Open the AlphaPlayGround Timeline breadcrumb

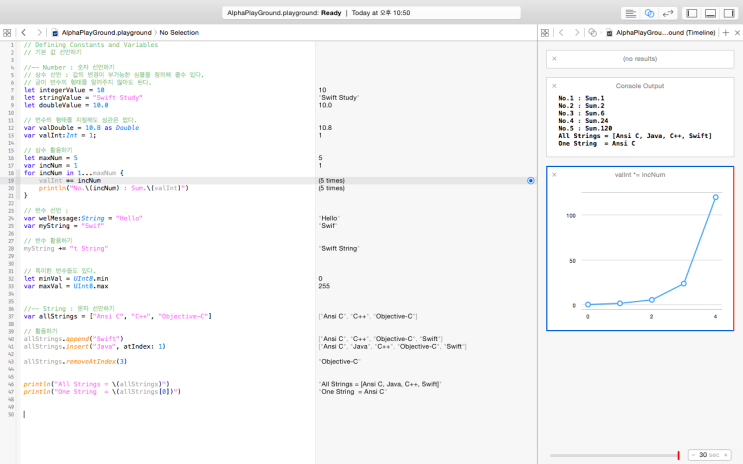(x=660, y=32)
